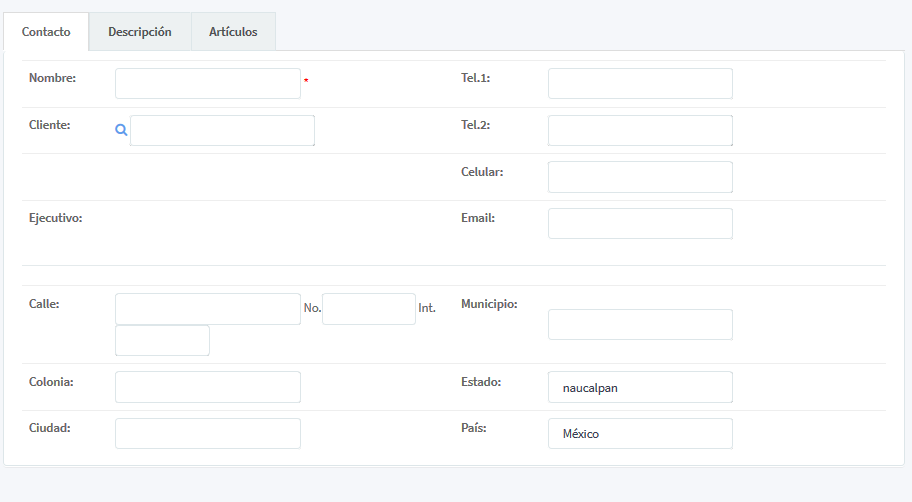Go to the Artículos tab
The height and width of the screenshot is (502, 912).
click(233, 32)
